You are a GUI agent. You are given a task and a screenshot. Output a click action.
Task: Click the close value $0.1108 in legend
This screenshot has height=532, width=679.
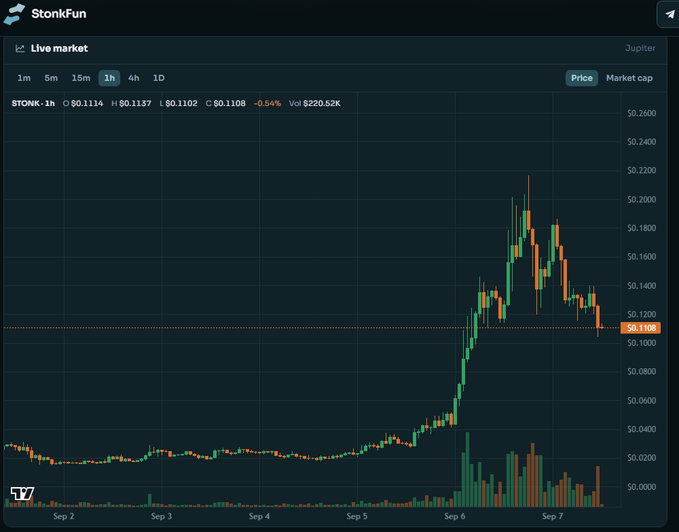click(x=230, y=103)
